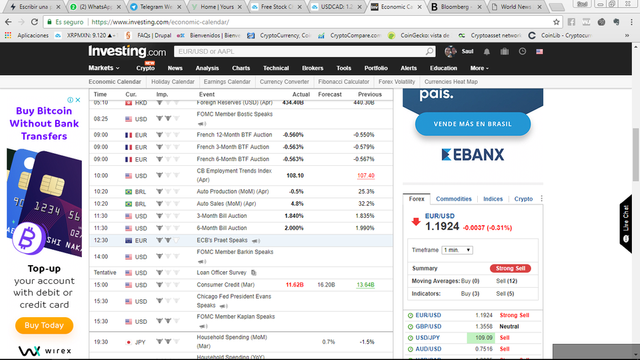This screenshot has width=640, height=360.
Task: Open the Crypto menu item
Action: tap(145, 68)
